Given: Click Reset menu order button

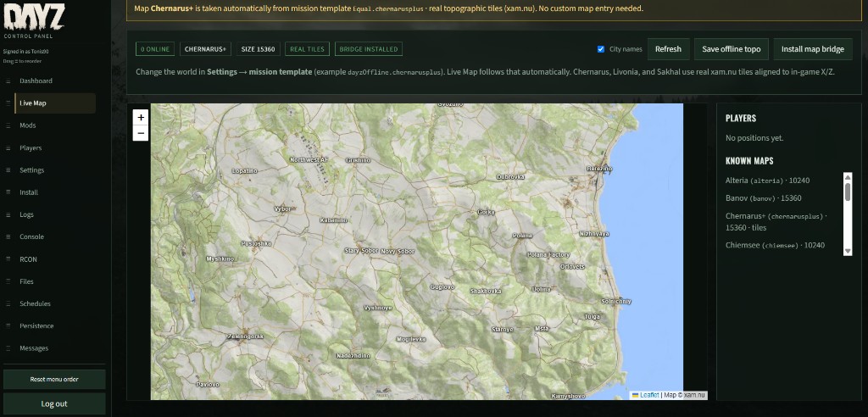Looking at the screenshot, I should [54, 380].
